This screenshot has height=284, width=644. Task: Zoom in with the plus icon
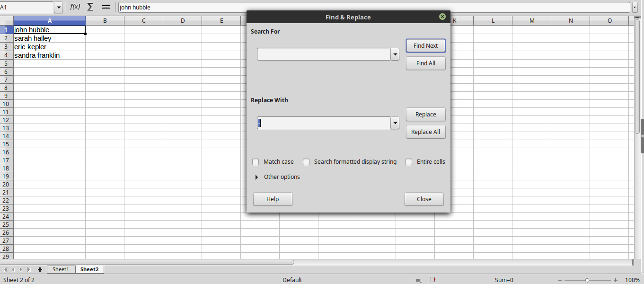(615, 280)
